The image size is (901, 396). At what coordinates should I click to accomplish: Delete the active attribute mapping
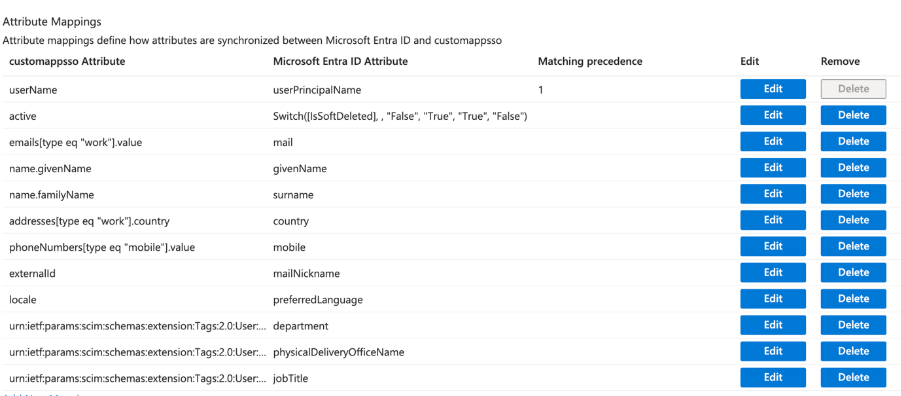click(x=853, y=116)
